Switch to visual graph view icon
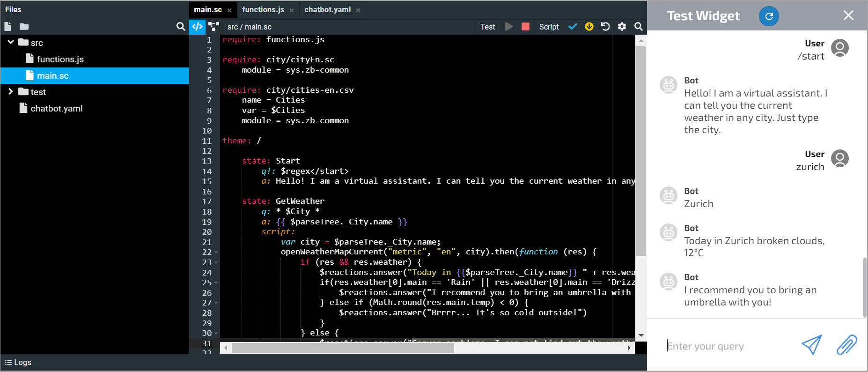 [214, 27]
